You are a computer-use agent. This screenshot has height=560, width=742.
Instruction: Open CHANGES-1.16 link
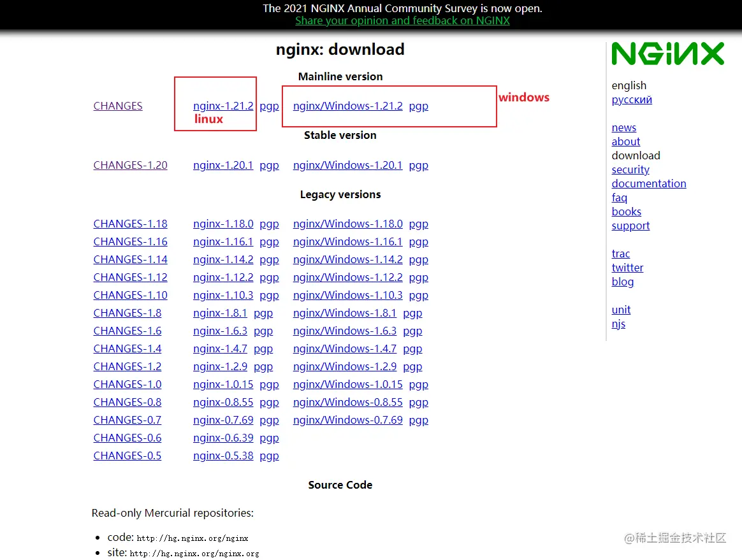pyautogui.click(x=130, y=241)
